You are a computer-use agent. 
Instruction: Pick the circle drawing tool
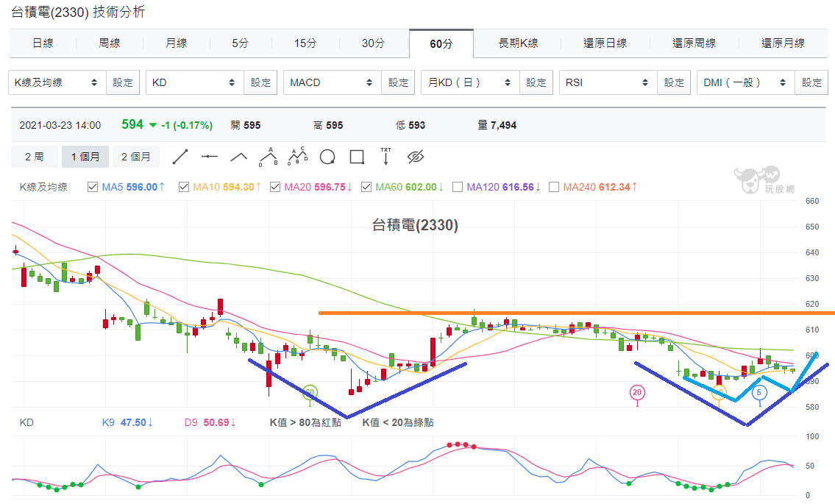tap(327, 157)
